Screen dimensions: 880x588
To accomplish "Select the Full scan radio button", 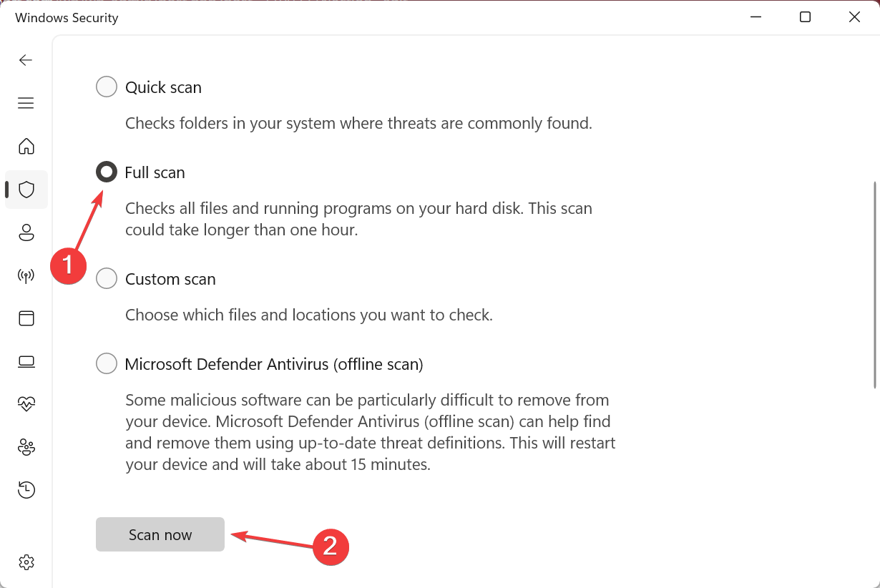I will point(106,172).
